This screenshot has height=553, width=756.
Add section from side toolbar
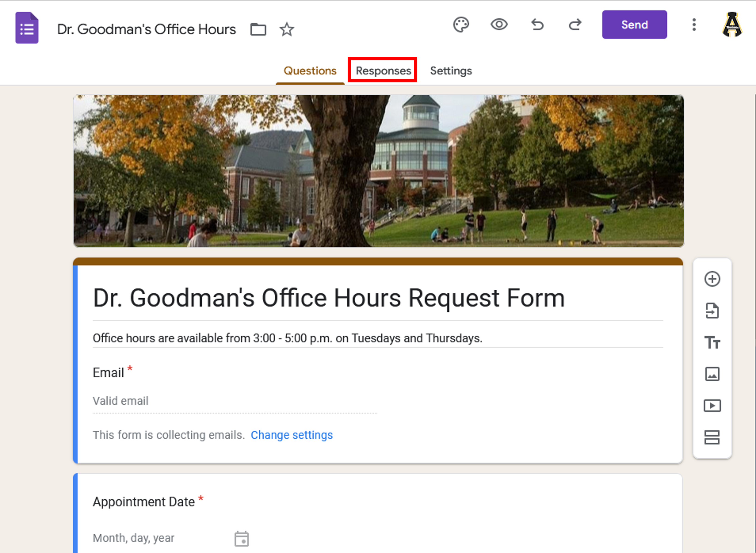pos(712,437)
